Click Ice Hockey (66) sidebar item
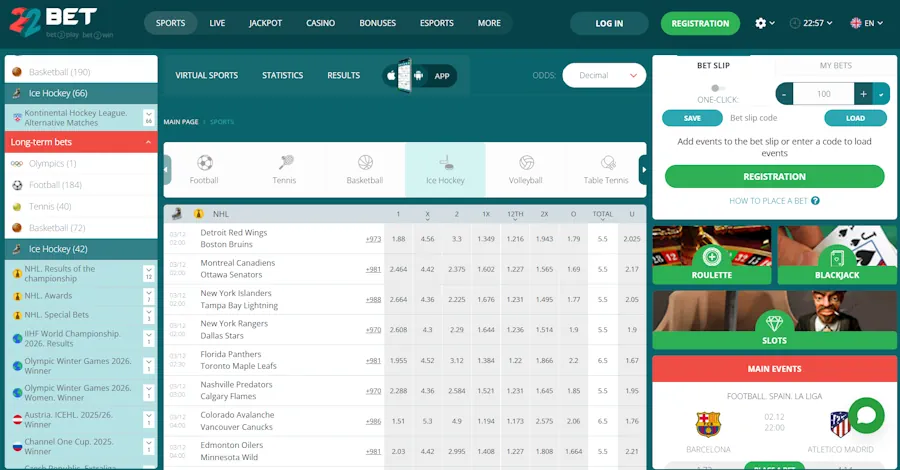900x470 pixels. pyautogui.click(x=81, y=94)
